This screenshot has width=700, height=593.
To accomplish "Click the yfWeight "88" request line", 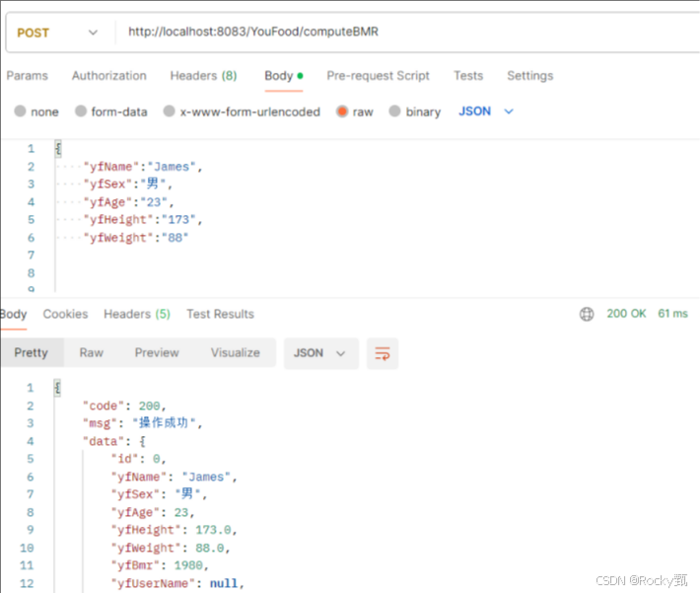I will [x=136, y=237].
